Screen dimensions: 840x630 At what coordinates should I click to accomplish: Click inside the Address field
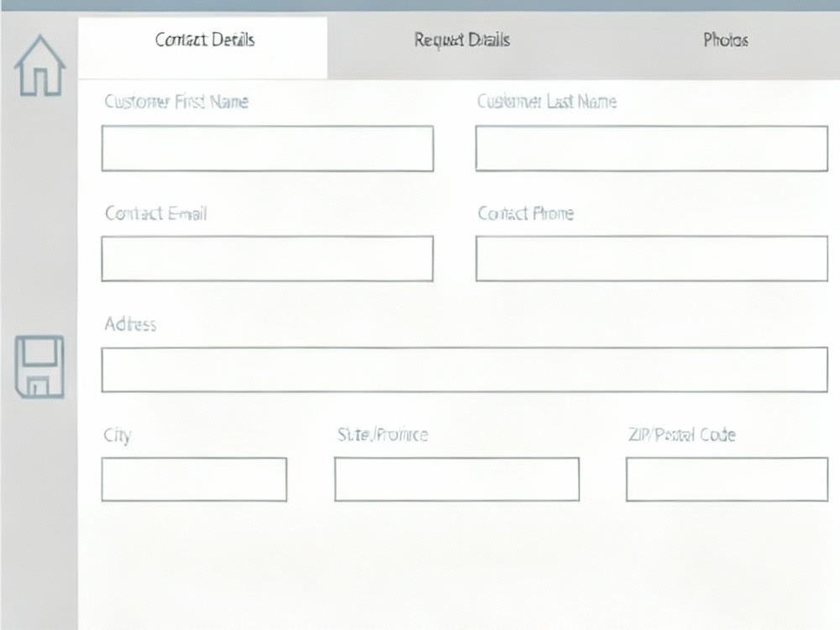click(x=465, y=370)
